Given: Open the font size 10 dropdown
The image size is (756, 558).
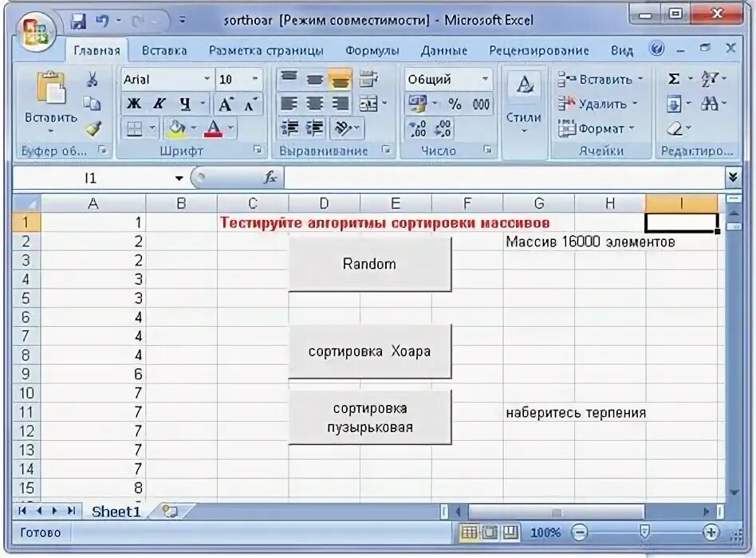Looking at the screenshot, I should pos(255,79).
